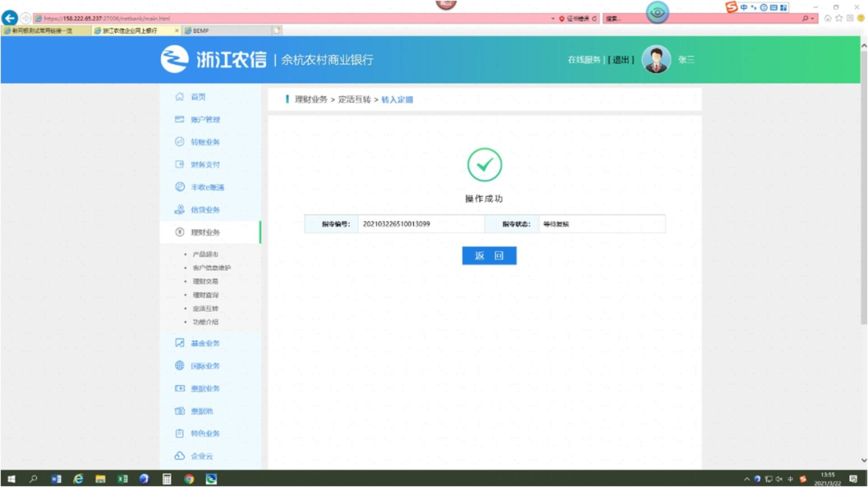
Task: Click 定活互转 in the breadcrumb
Action: tap(354, 100)
